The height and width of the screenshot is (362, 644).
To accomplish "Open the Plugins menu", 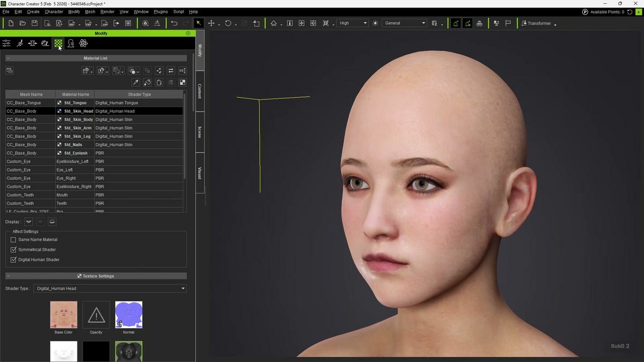I will pyautogui.click(x=160, y=11).
